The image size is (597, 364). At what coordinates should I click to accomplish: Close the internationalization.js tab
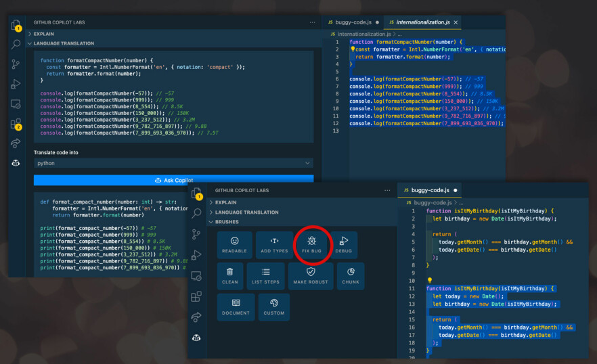(456, 22)
